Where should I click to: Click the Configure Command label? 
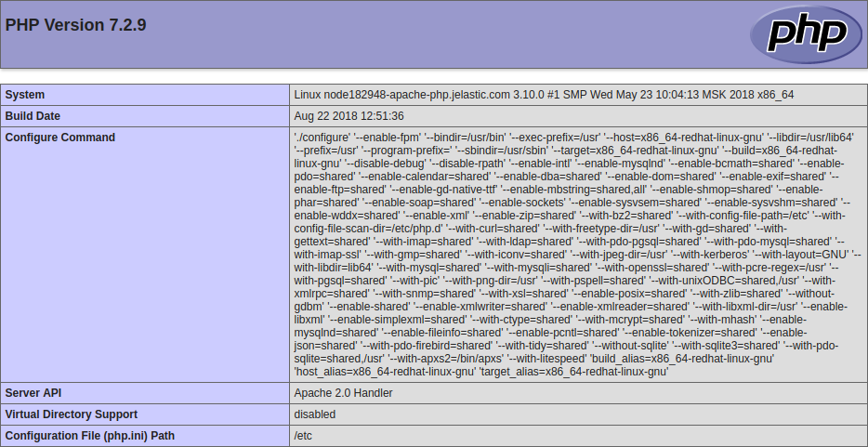(60, 138)
